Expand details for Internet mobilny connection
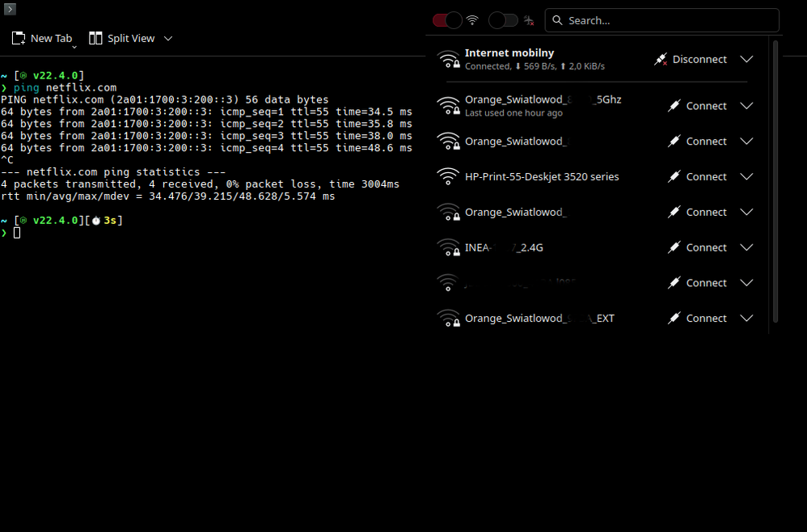 click(746, 60)
